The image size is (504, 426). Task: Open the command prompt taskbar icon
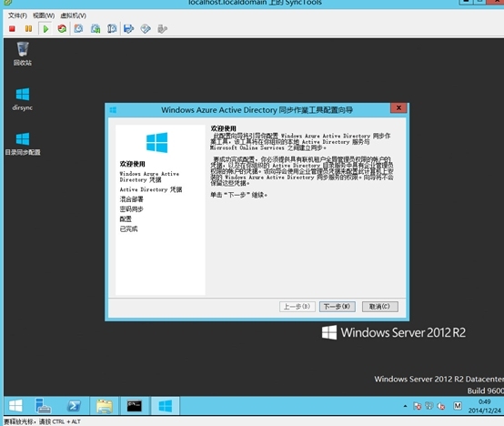coord(134,406)
